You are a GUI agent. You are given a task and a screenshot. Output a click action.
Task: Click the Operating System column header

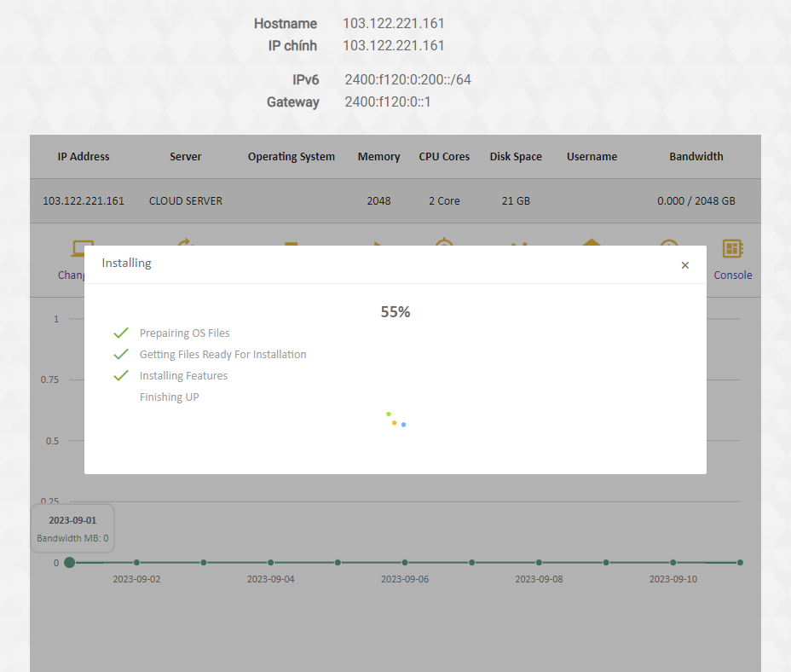(x=292, y=157)
